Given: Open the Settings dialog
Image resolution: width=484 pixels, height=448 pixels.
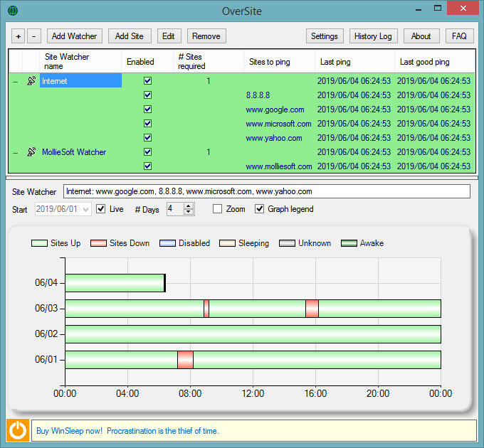Looking at the screenshot, I should [x=325, y=36].
